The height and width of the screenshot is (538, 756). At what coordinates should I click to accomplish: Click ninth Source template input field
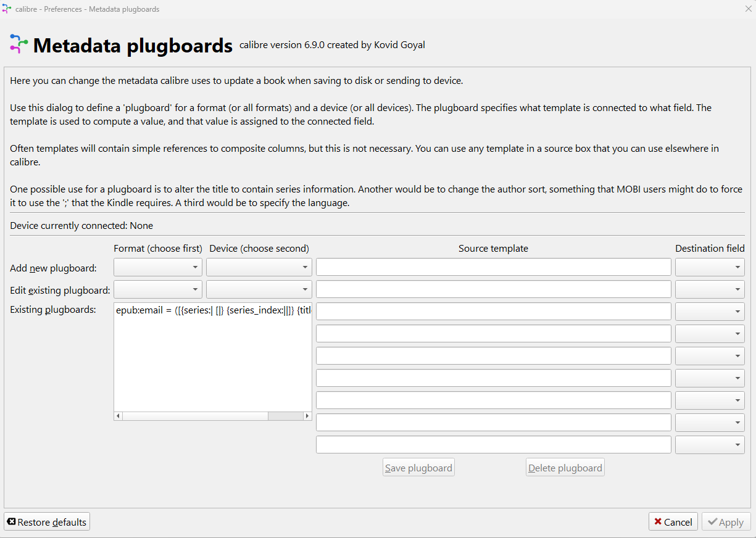pyautogui.click(x=494, y=445)
